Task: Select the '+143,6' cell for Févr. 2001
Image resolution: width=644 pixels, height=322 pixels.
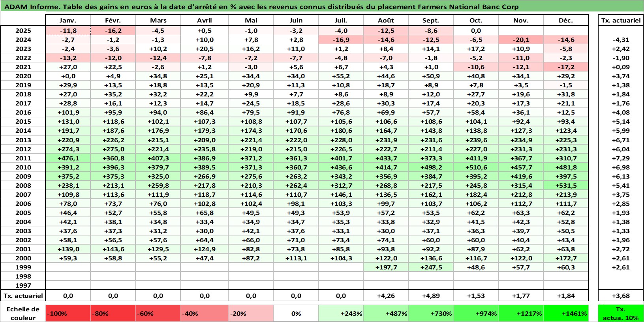Action: pos(113,249)
